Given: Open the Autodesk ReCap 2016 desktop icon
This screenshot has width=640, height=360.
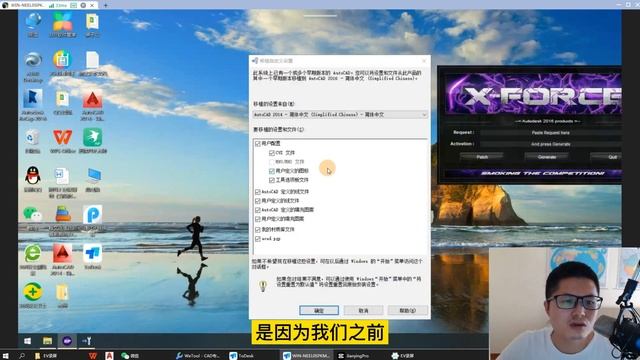Looking at the screenshot, I should pos(33,99).
